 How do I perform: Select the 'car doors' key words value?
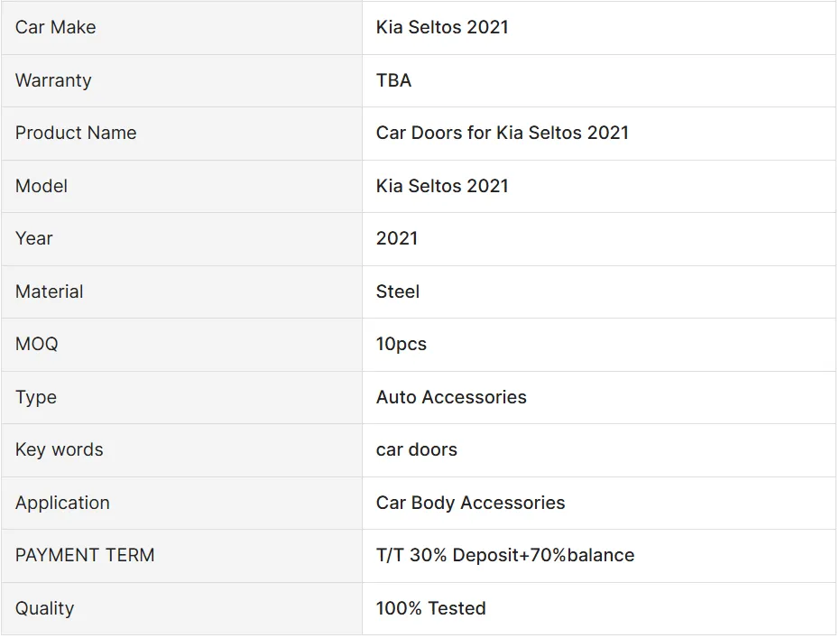point(417,449)
